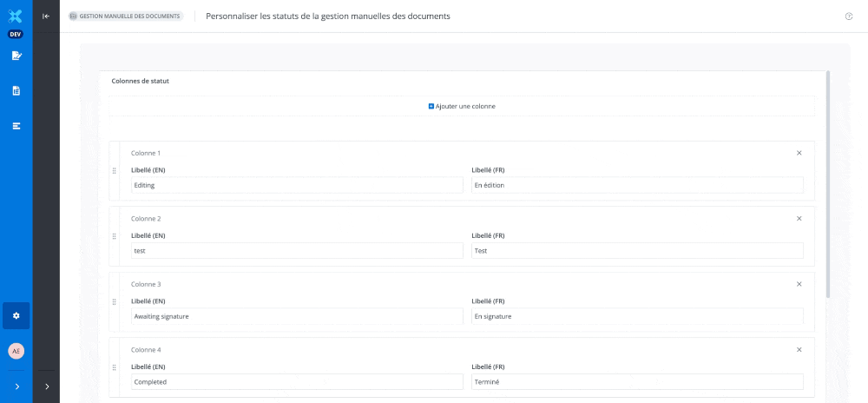Focus the Libellé (FR) field containing En signature
The height and width of the screenshot is (403, 868).
click(637, 316)
